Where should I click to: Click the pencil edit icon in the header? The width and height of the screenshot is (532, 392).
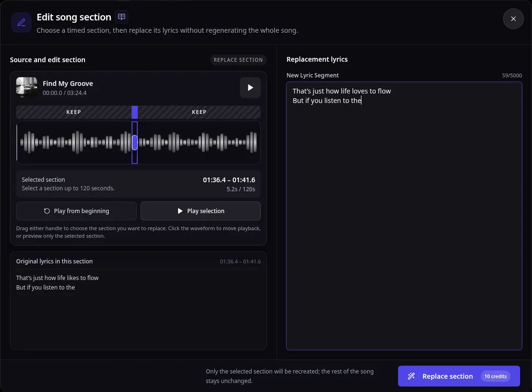(21, 22)
